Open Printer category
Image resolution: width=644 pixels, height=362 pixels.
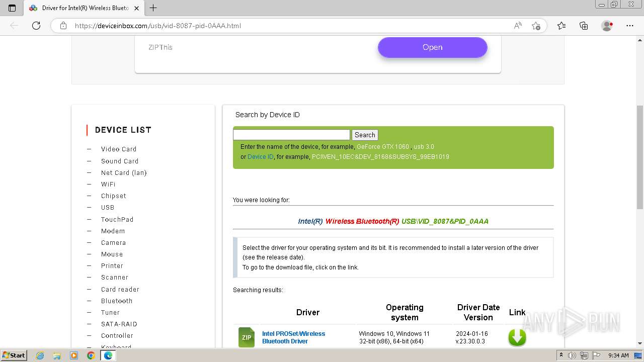tap(112, 265)
